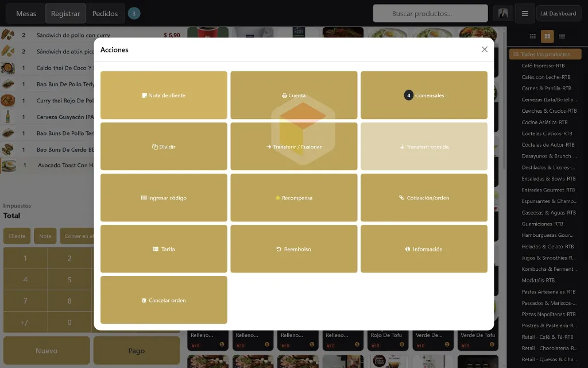Viewport: 588px width, 368px height.
Task: Switch to list view icon
Action: tap(562, 36)
